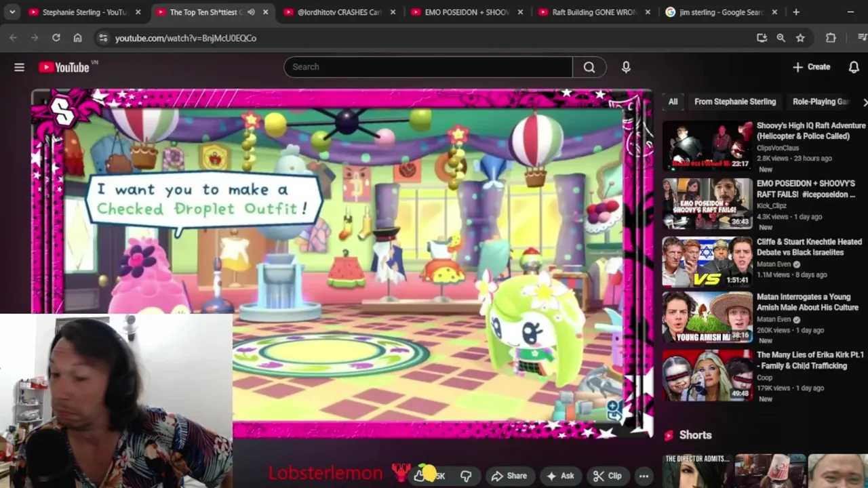Close the Stephanie Sterling tab

point(138,12)
